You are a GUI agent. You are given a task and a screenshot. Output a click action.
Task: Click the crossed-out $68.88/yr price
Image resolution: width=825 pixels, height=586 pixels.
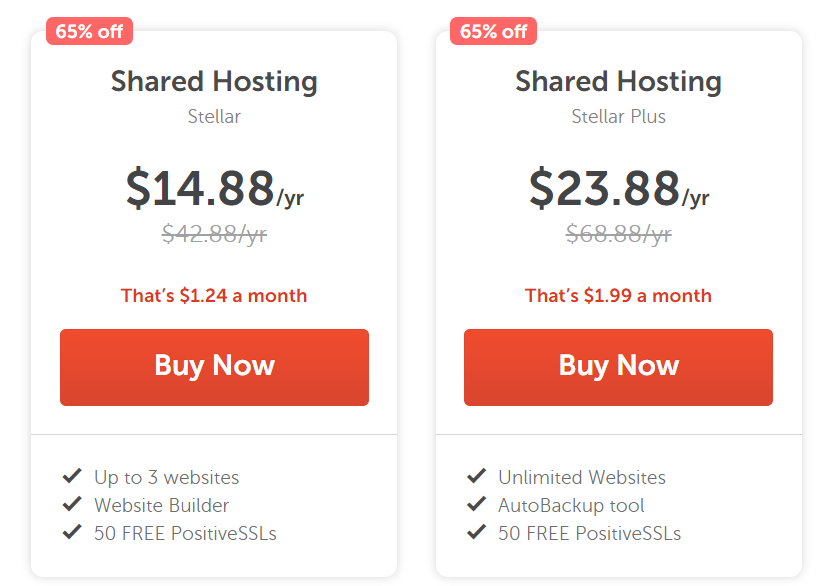[618, 234]
